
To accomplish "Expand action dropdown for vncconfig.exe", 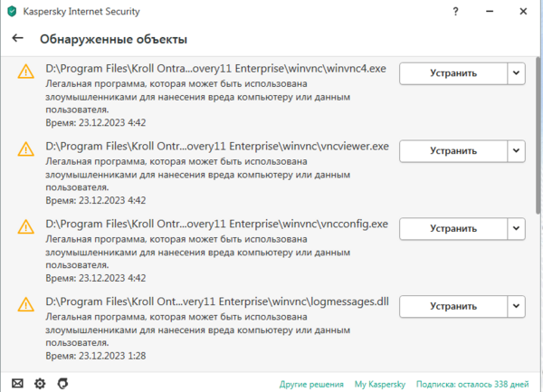I will point(515,229).
